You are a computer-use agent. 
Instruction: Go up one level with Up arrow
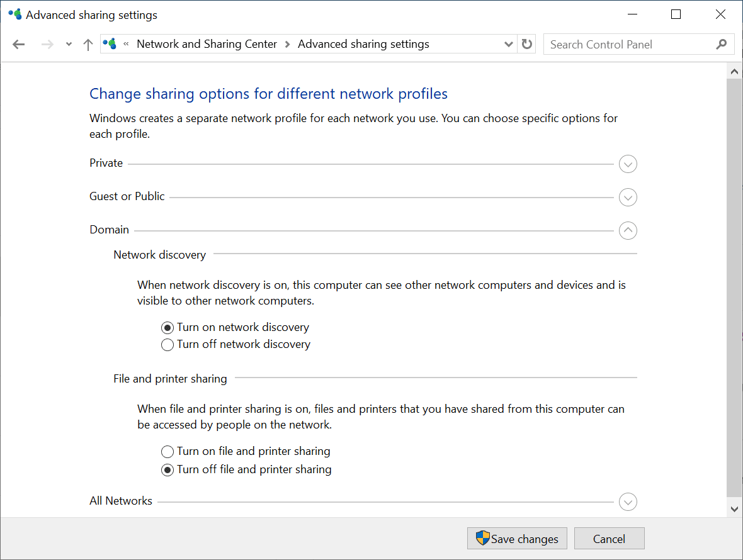coord(88,45)
